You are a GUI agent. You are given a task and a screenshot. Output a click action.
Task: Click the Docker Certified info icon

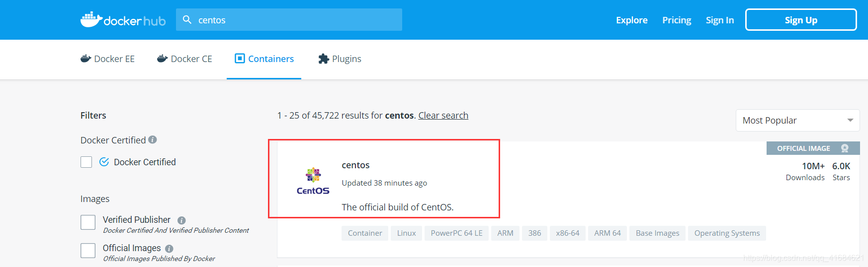tap(153, 140)
